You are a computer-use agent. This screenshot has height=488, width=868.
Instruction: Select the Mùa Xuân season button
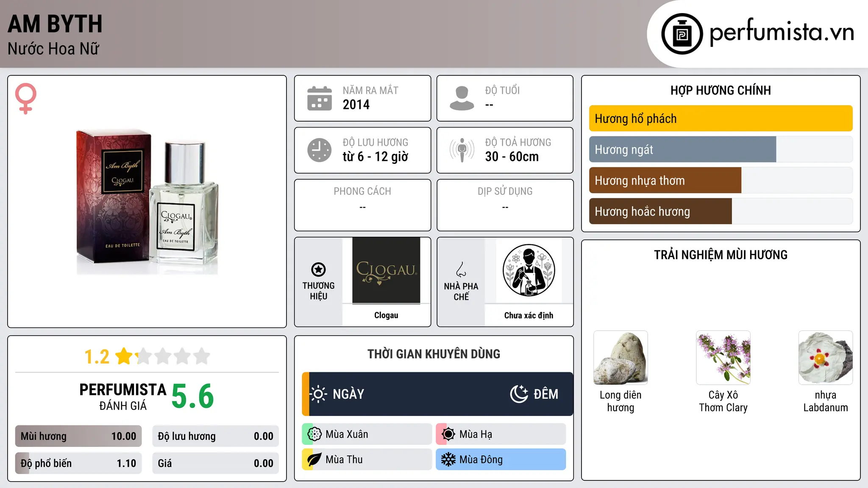[x=367, y=434]
